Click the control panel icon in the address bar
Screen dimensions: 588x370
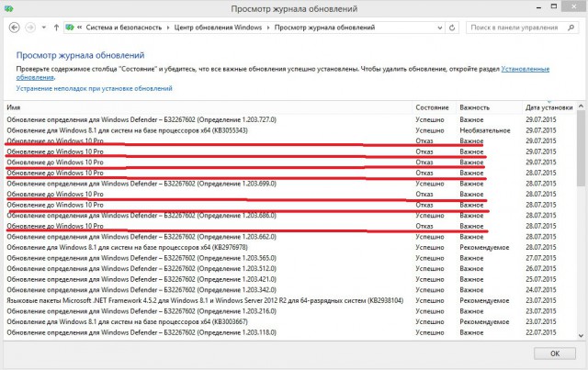[70, 28]
